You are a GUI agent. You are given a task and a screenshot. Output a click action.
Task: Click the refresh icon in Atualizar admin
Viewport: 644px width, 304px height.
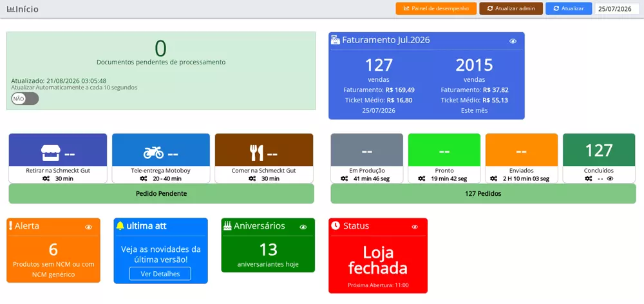point(489,8)
